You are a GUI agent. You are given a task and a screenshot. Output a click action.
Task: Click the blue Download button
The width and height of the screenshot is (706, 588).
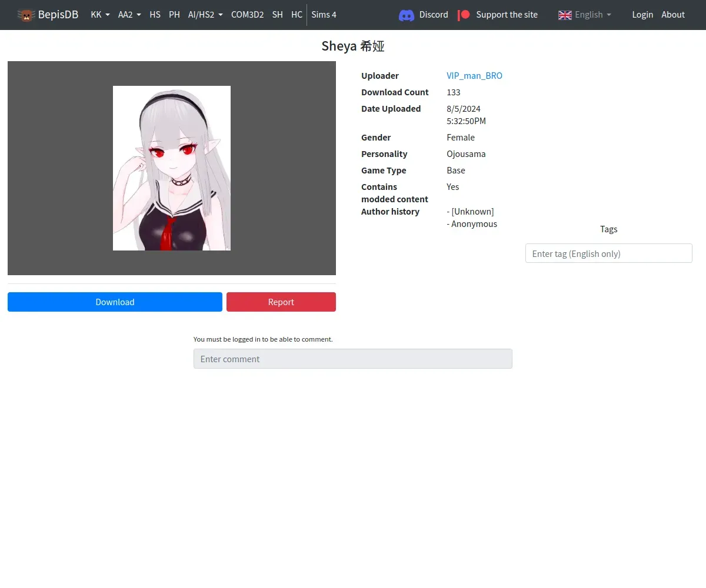coord(115,302)
